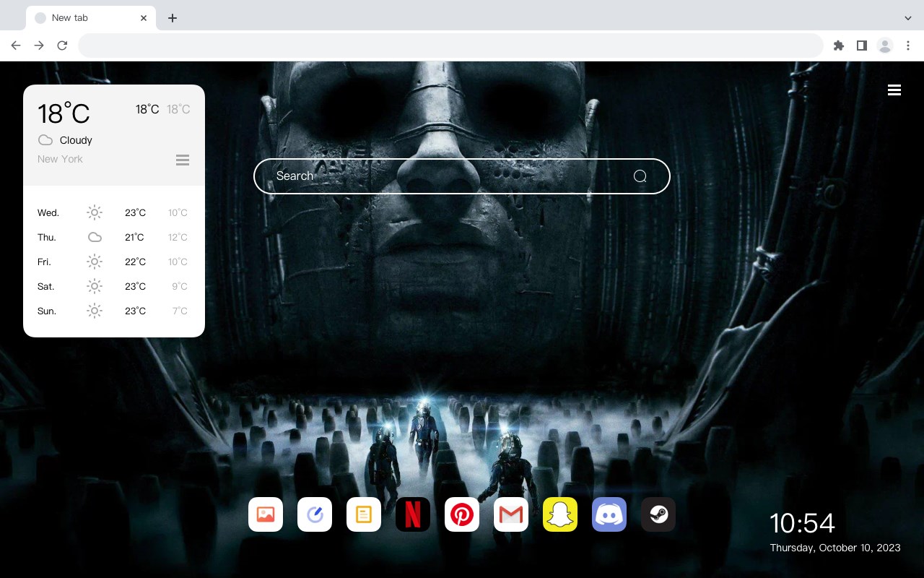Image resolution: width=924 pixels, height=578 pixels.
Task: Close the New tab tab
Action: pos(144,18)
